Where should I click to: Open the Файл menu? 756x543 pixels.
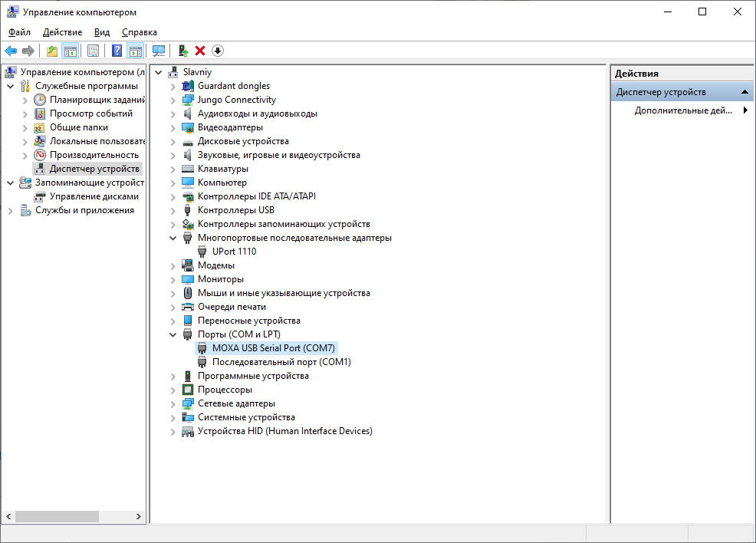coord(19,32)
